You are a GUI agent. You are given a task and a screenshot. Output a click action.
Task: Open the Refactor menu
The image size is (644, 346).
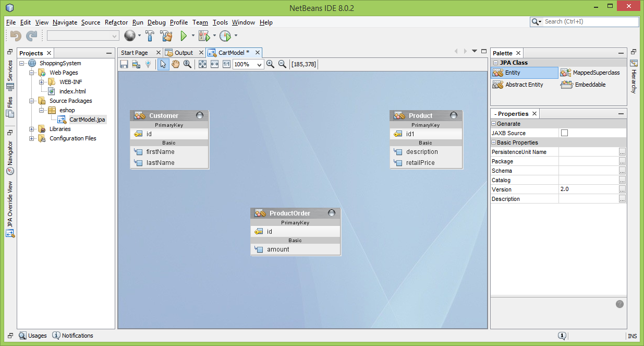click(116, 22)
